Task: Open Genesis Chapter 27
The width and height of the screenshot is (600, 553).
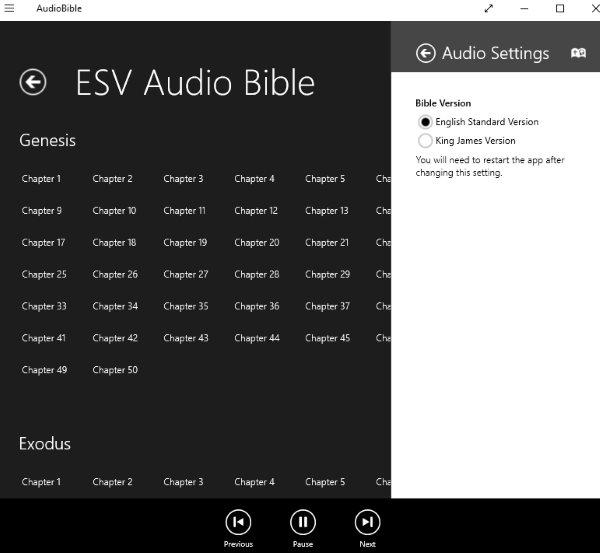Action: (x=186, y=274)
